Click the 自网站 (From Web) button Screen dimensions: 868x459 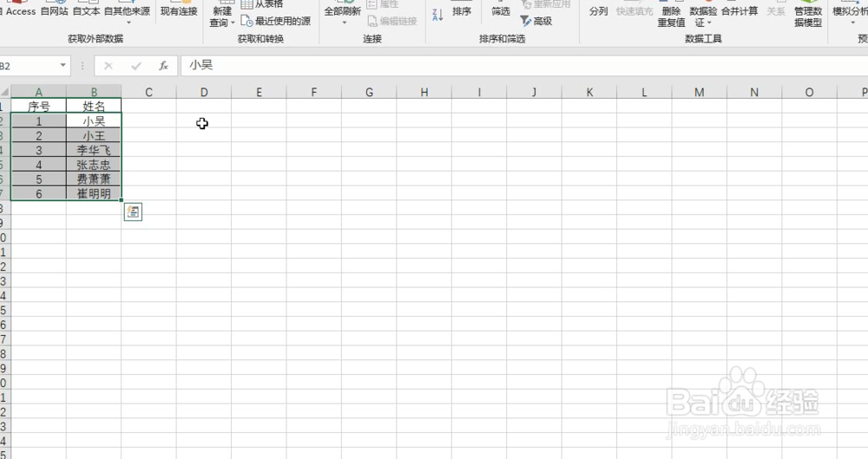pos(54,10)
